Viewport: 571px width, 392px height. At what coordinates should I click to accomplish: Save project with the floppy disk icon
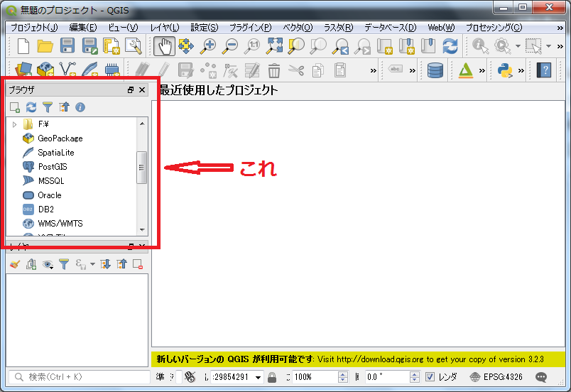[67, 46]
